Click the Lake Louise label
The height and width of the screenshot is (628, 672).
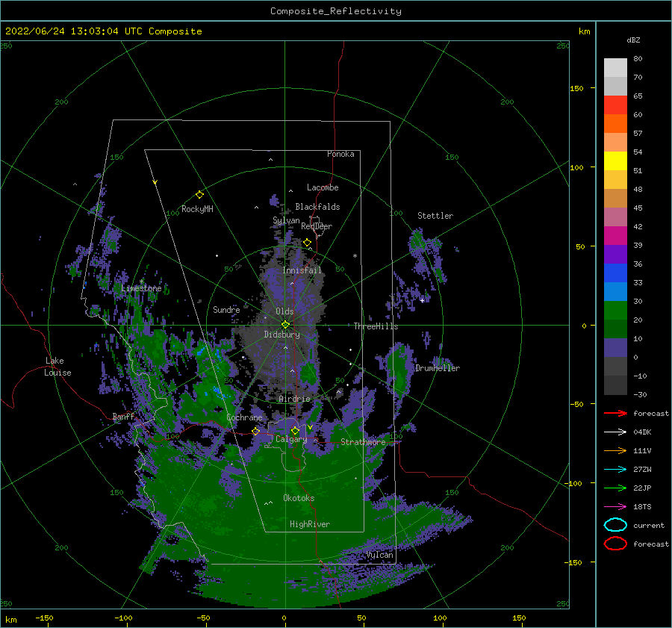click(57, 367)
